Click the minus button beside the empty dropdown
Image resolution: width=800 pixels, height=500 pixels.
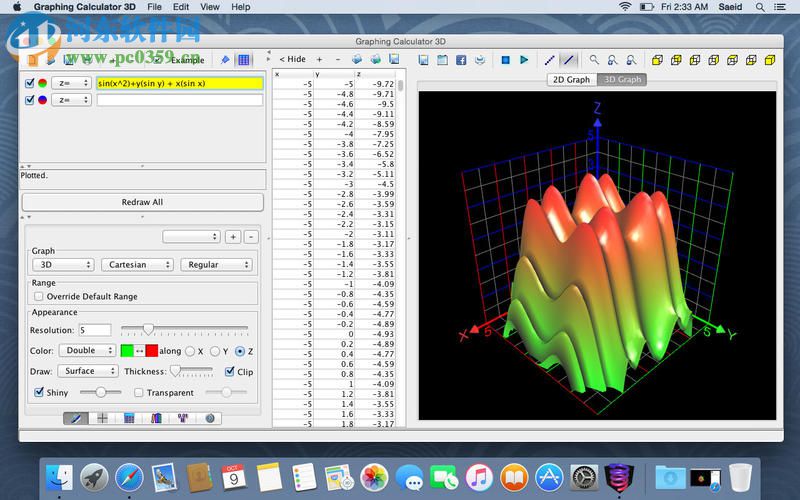click(251, 237)
